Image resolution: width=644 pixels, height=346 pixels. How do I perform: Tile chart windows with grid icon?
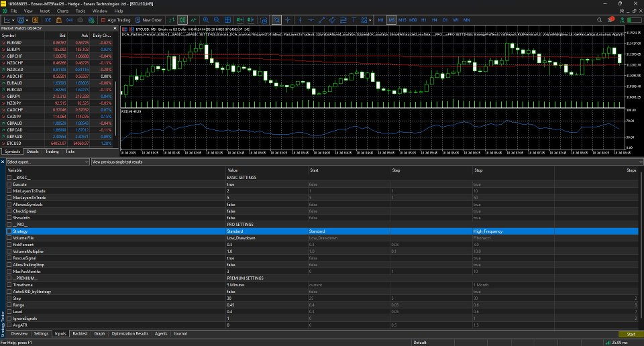[227, 19]
